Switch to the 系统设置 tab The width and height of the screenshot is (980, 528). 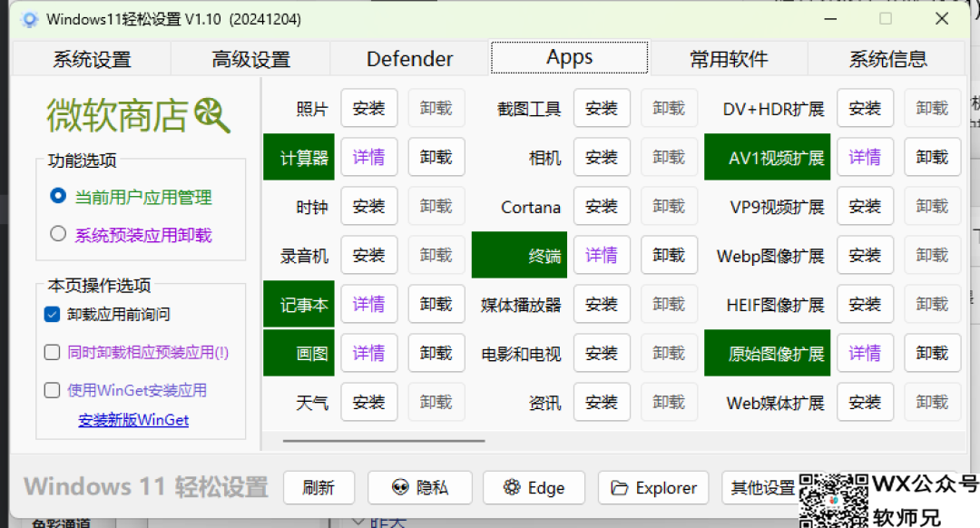(x=92, y=59)
